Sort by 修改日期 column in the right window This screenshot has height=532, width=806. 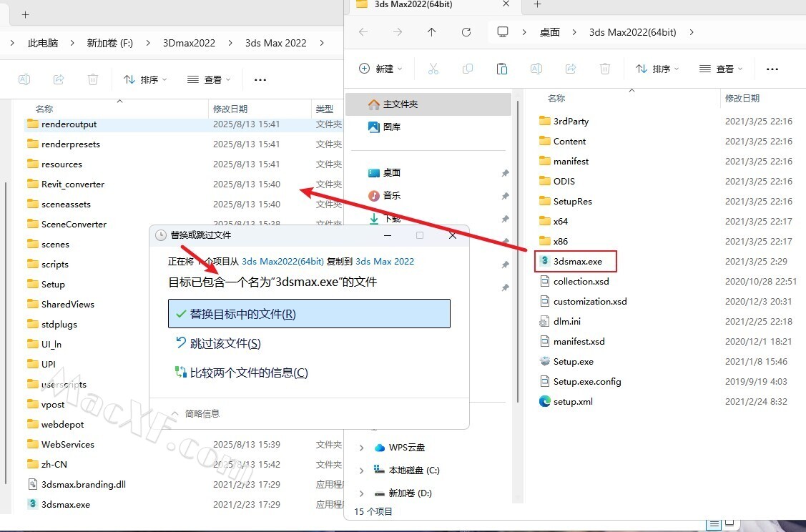click(x=742, y=98)
